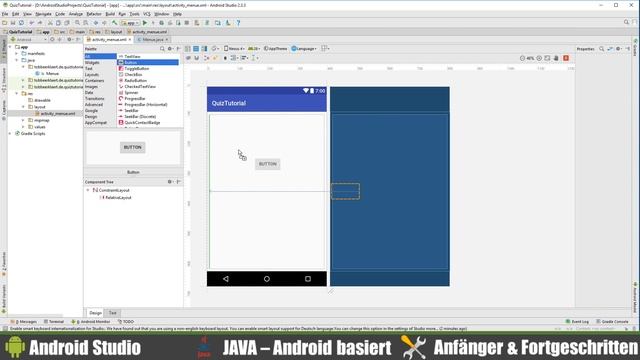The height and width of the screenshot is (360, 640).
Task: Open the Palette gear settings
Action: point(170,49)
